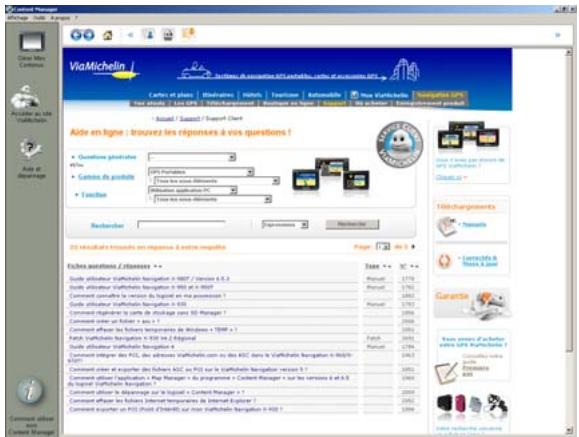Click the Manuels download icon
579x437 pixels.
[x=446, y=226]
